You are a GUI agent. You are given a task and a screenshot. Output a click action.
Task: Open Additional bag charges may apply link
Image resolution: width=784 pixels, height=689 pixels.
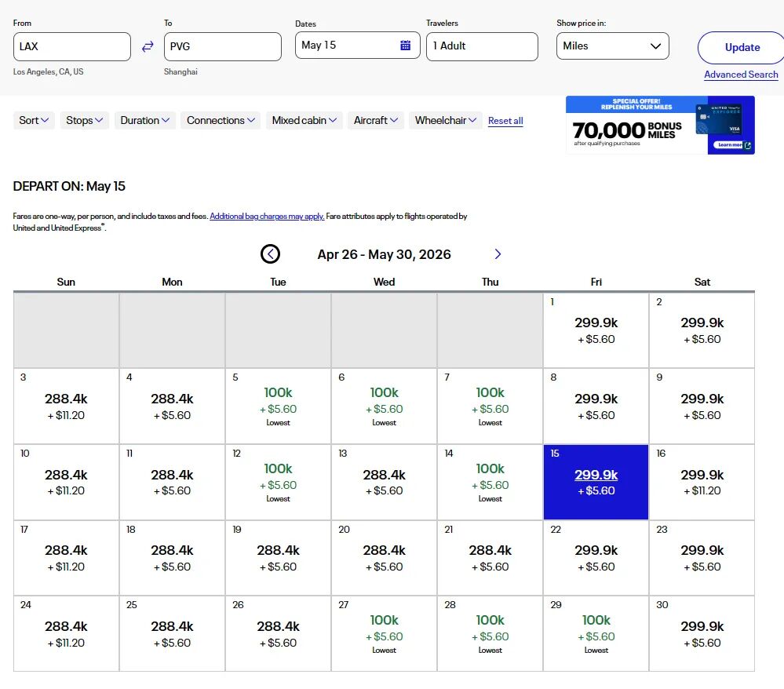(267, 217)
